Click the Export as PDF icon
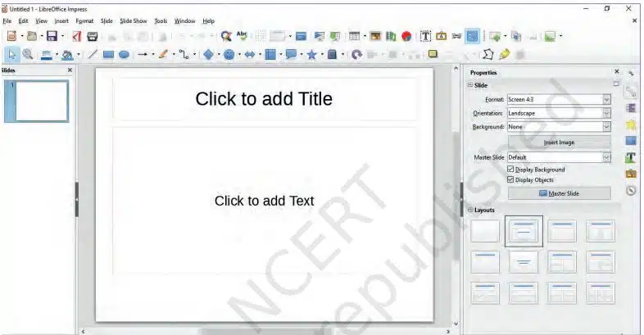This screenshot has width=644, height=335. click(76, 36)
